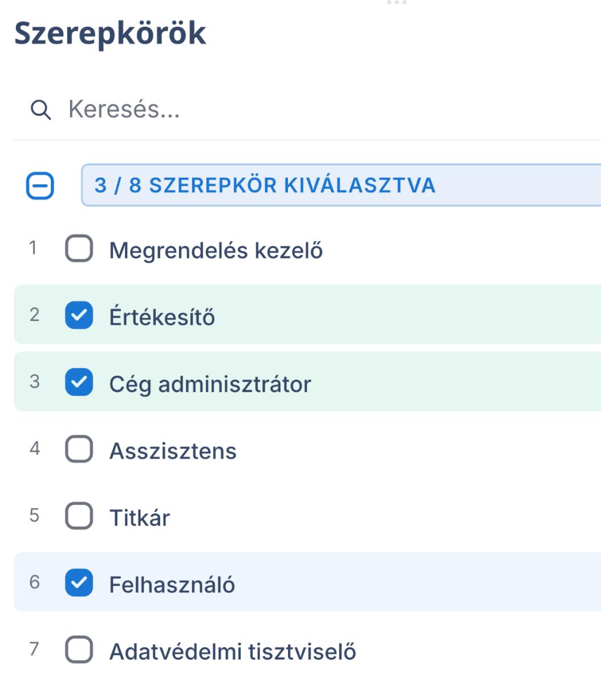
Task: Select the Asszisztens row label
Action: (x=173, y=451)
